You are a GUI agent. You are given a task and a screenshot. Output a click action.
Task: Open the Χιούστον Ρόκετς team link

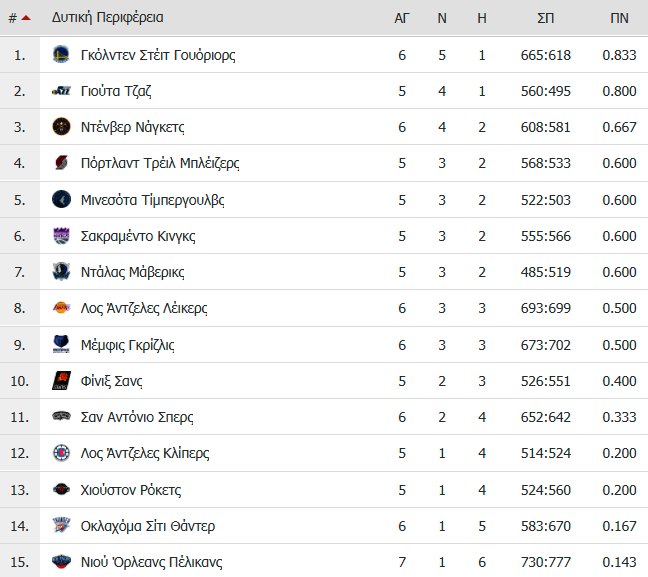131,490
